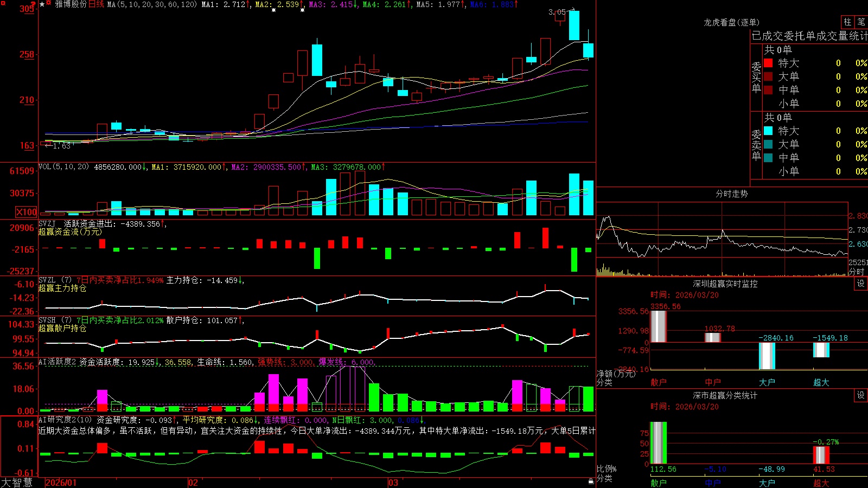Click the 1.63 low price label on chart
The height and width of the screenshot is (488, 868).
tap(61, 146)
